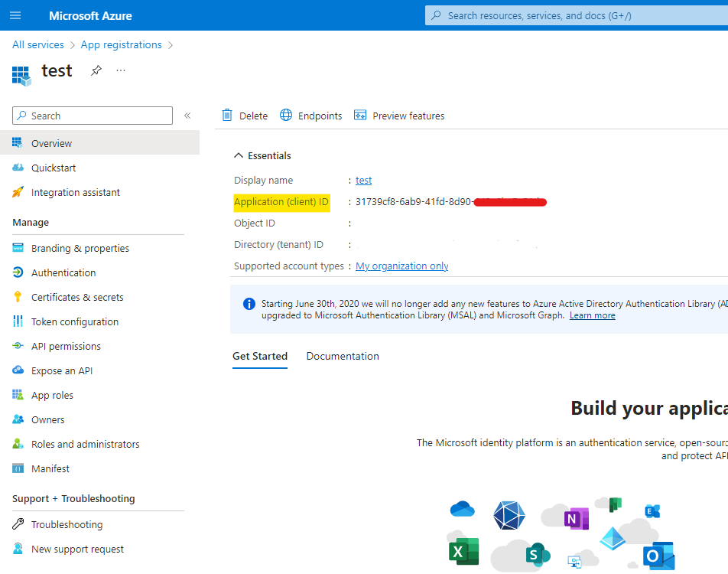Click Roles and administrators icon
The image size is (728, 574).
[x=18, y=444]
